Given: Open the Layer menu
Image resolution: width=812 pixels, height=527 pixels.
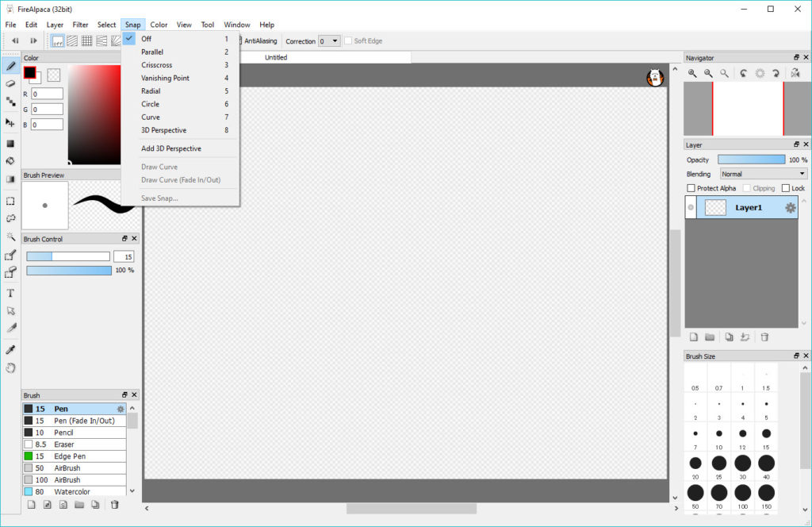Looking at the screenshot, I should [x=55, y=25].
